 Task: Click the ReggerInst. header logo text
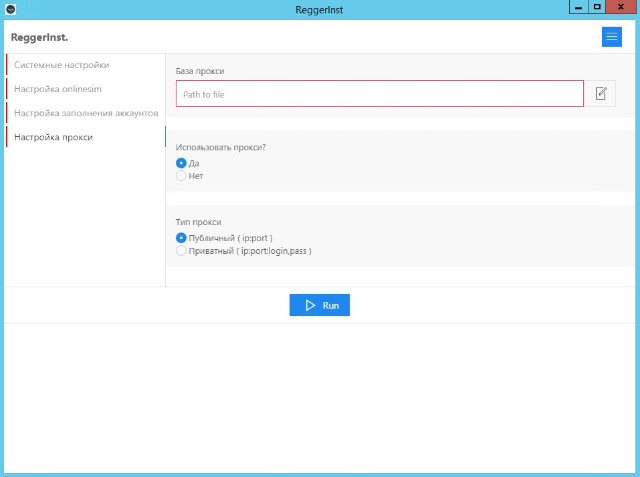pyautogui.click(x=39, y=37)
